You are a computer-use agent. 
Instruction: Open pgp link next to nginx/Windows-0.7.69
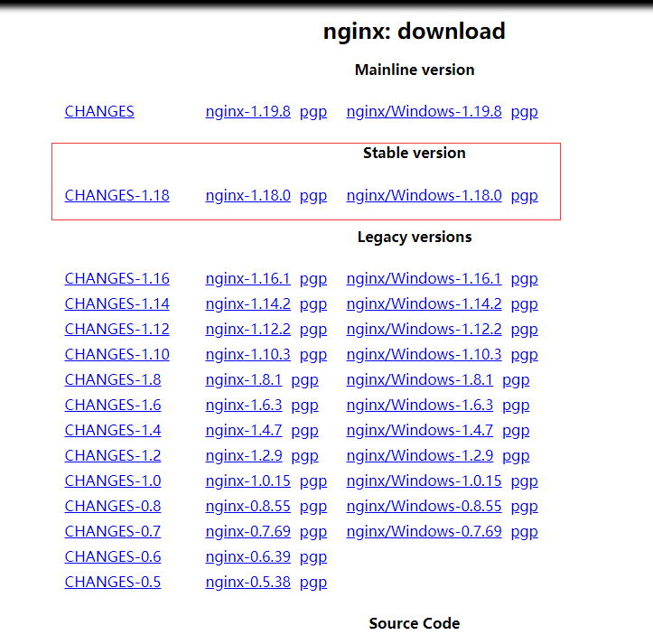(525, 532)
